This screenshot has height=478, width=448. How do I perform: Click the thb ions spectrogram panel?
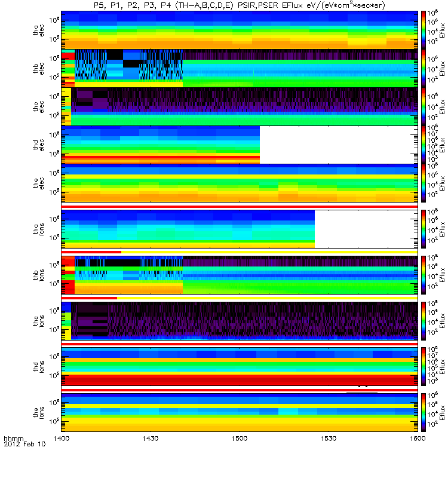tap(240, 275)
